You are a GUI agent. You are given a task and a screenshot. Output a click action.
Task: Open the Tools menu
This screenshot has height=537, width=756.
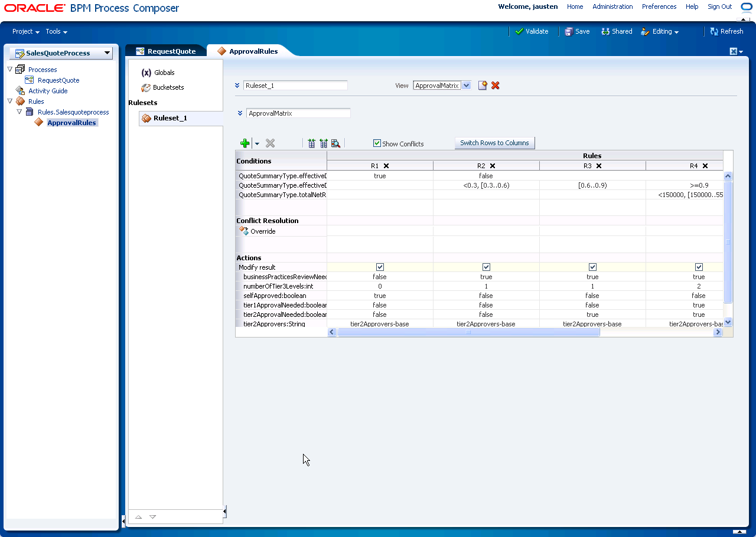coord(57,32)
